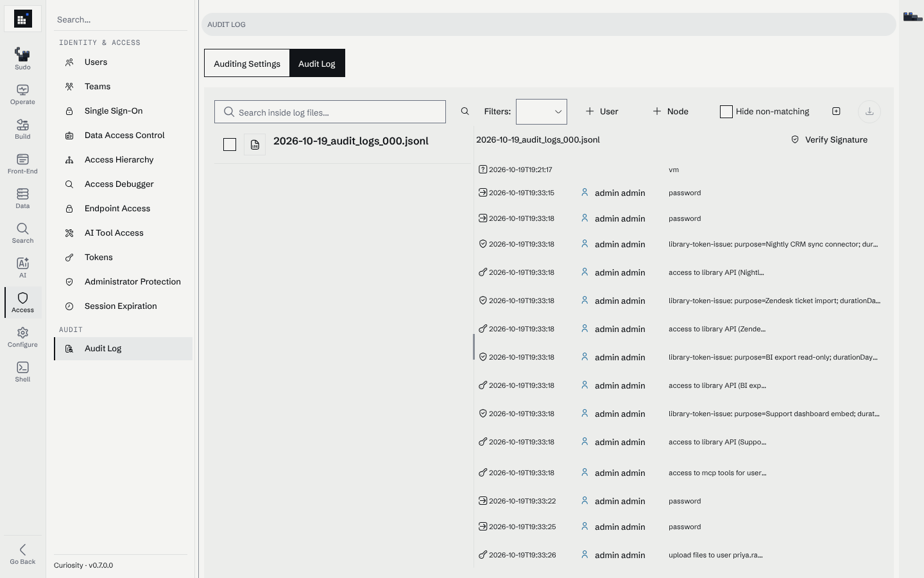Viewport: 924px width, 578px height.
Task: Add a Node filter
Action: click(671, 112)
